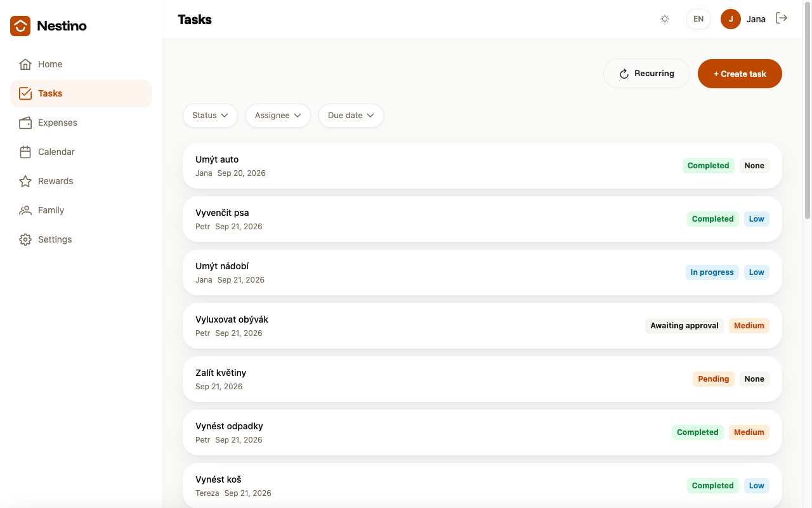Open the Due date filter dropdown

click(x=351, y=116)
